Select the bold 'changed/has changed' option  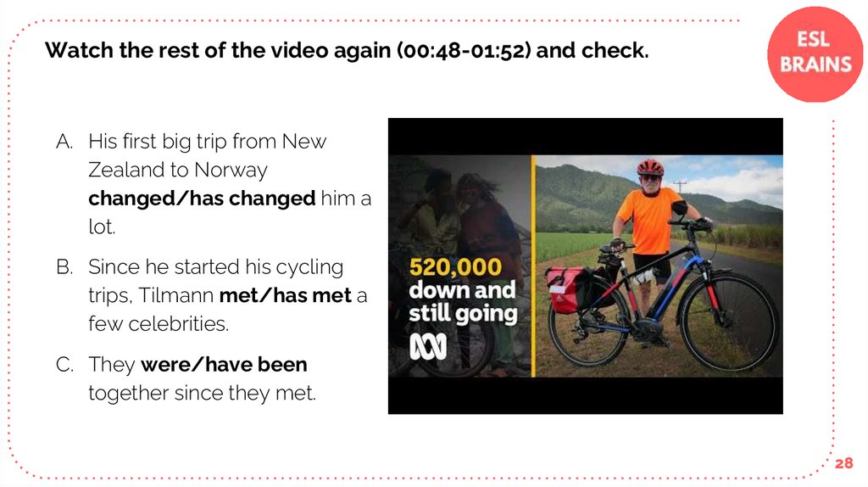pyautogui.click(x=202, y=199)
